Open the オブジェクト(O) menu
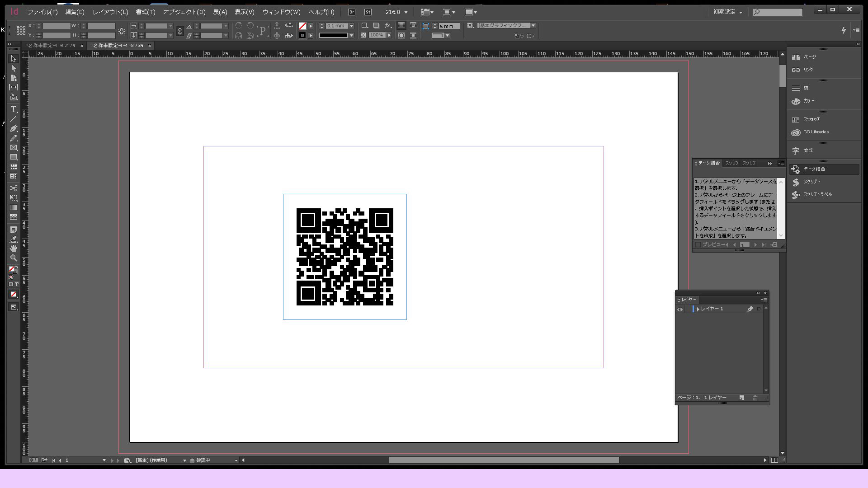 tap(184, 12)
